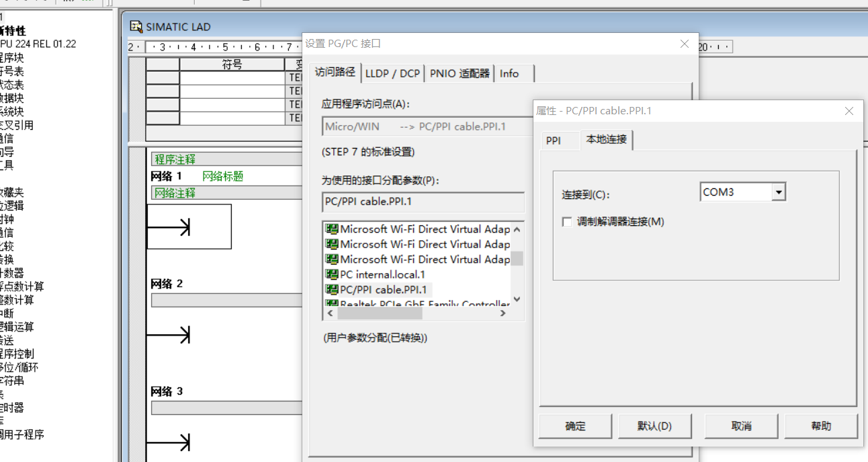Click the 网络 1 label
Viewport: 868px width, 462px height.
tap(167, 176)
